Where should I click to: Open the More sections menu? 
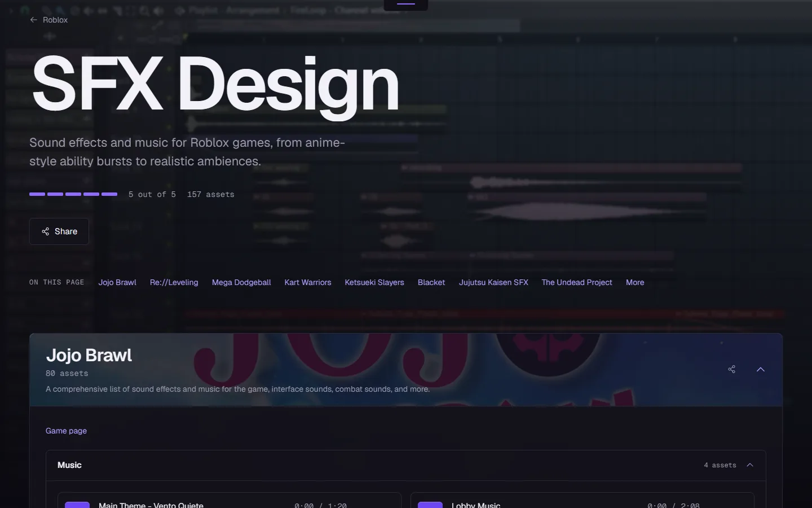635,282
